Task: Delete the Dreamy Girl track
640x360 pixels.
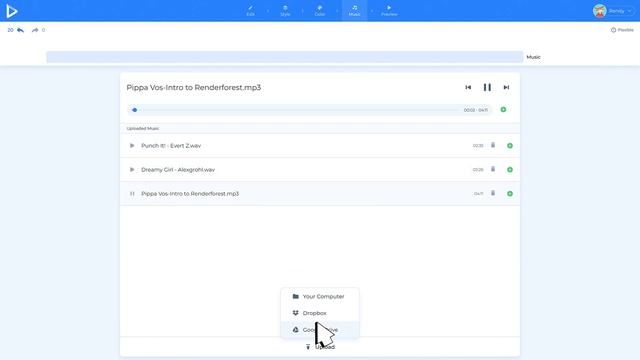Action: coord(493,169)
